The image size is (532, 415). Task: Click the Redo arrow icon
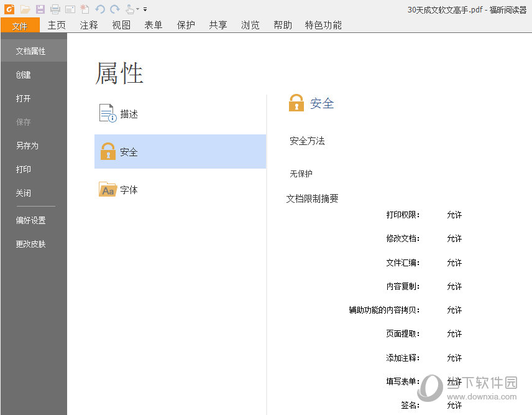[114, 9]
